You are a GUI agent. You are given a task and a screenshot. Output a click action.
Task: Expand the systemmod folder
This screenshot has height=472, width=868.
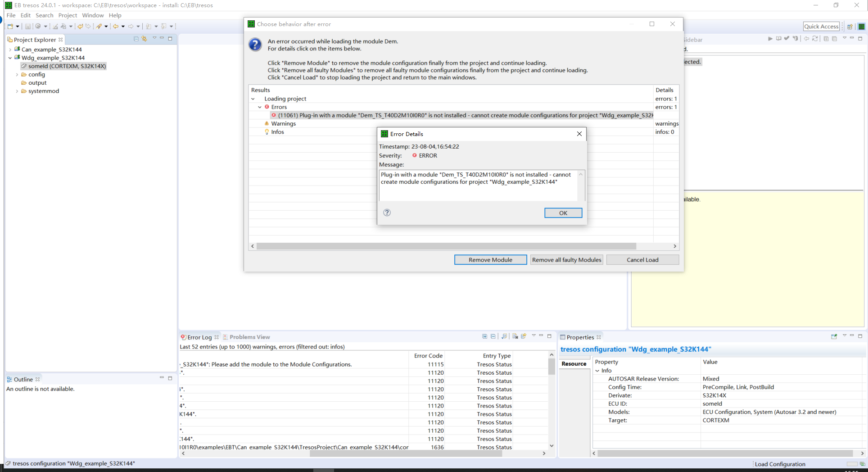point(17,91)
